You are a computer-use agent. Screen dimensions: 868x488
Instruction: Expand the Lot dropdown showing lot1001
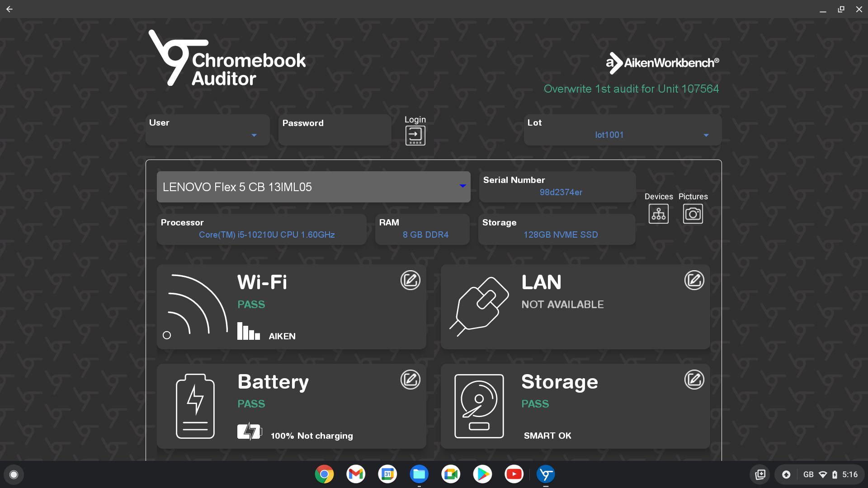coord(706,135)
